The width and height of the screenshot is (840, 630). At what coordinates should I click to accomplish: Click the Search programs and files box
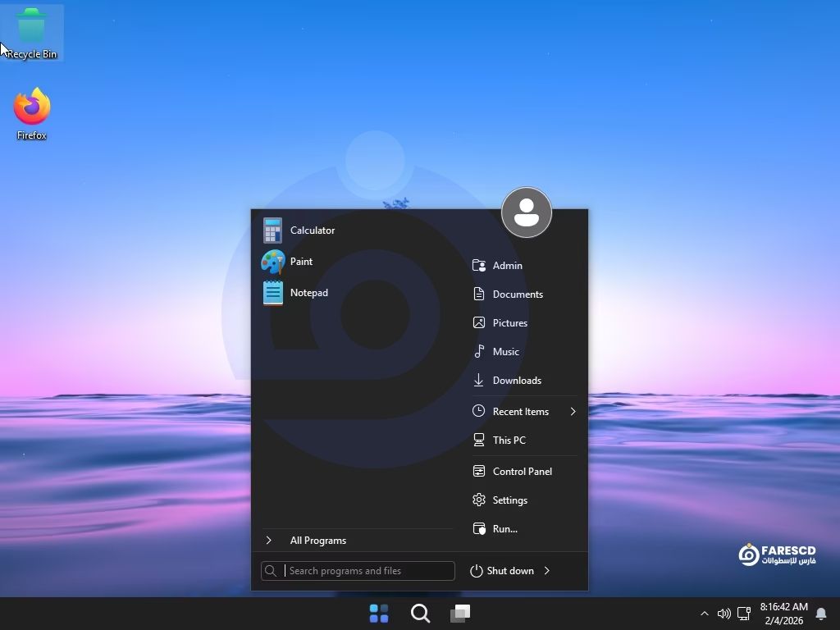tap(367, 571)
